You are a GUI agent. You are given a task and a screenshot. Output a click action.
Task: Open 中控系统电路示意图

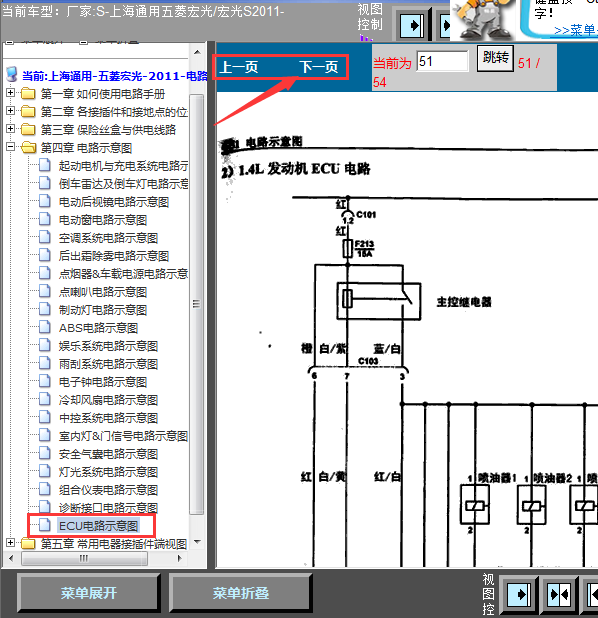point(108,418)
